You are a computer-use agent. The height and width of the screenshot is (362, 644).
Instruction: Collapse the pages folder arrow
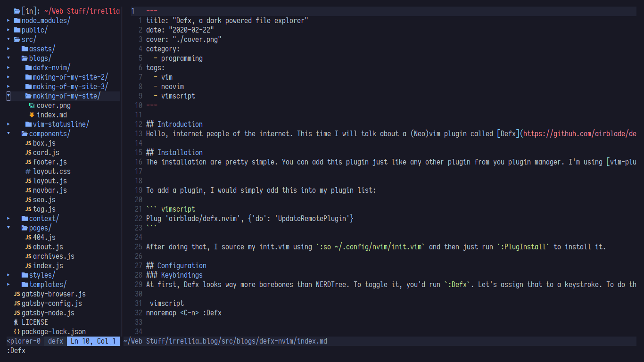[8, 228]
